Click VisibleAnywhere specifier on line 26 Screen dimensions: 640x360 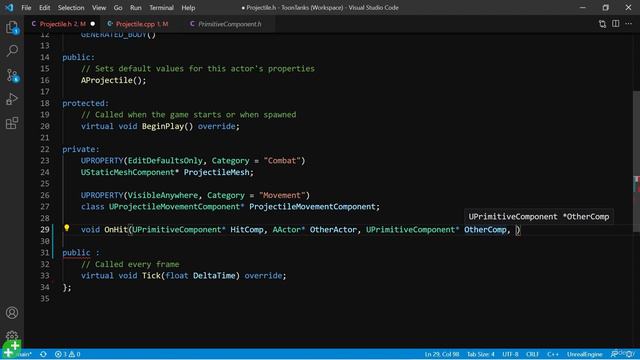point(162,195)
